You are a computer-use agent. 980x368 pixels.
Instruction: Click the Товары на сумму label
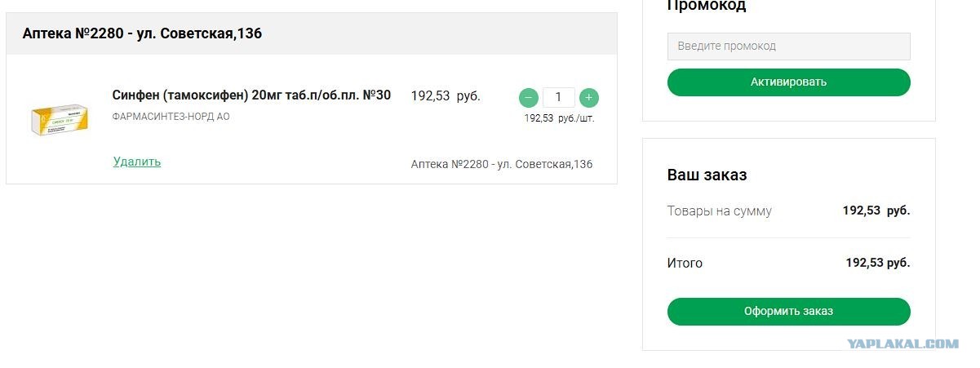click(x=720, y=211)
